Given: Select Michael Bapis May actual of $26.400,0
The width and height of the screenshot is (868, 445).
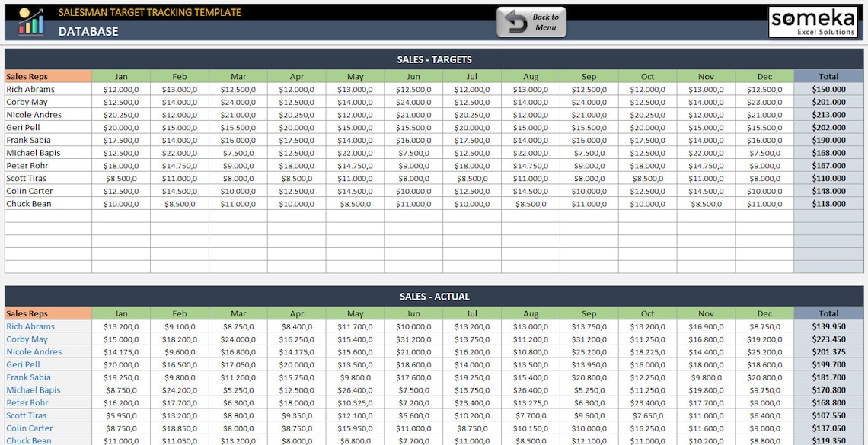Looking at the screenshot, I should pyautogui.click(x=355, y=389).
